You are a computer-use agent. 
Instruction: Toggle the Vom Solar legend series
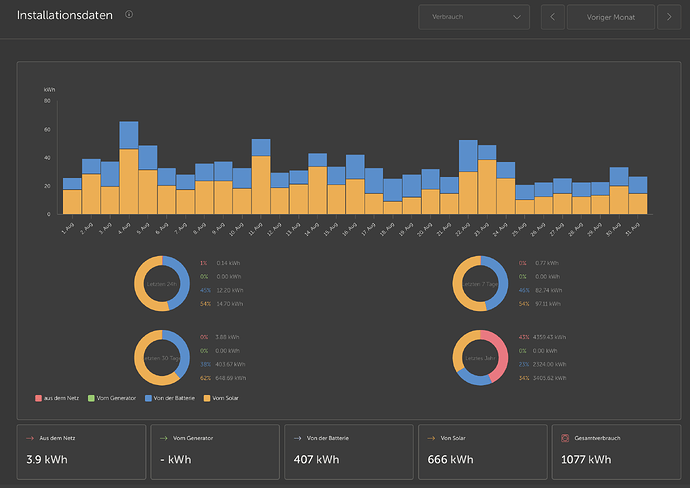pyautogui.click(x=221, y=398)
